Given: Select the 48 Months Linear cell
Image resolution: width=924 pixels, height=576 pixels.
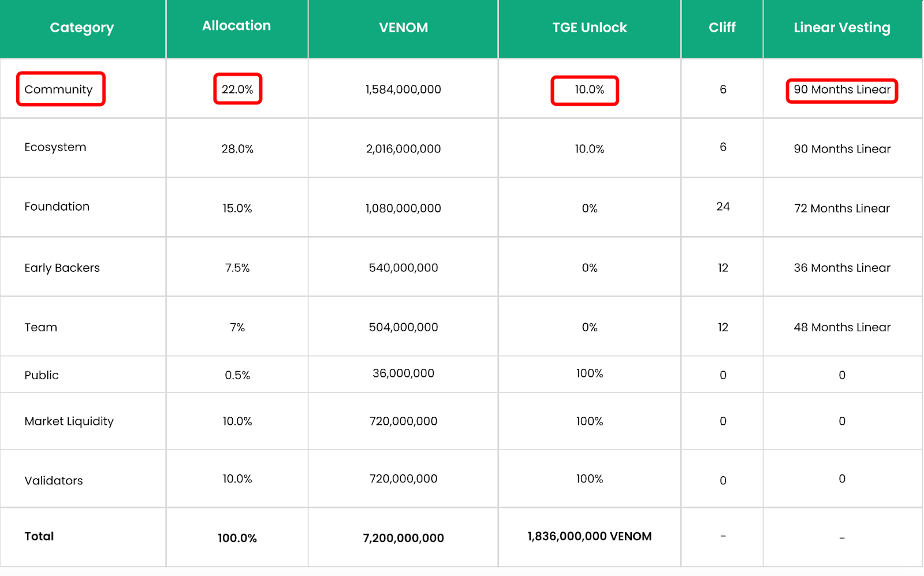Looking at the screenshot, I should click(x=842, y=327).
